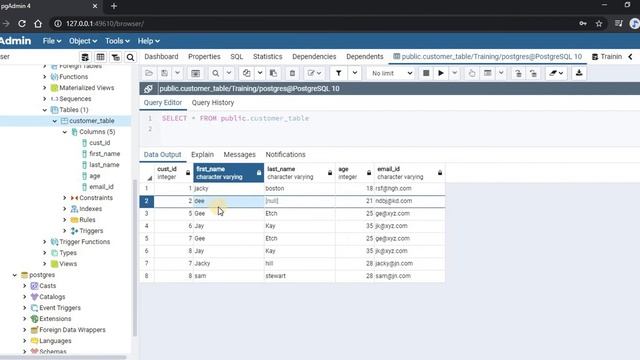Download results with the CSV download icon
Image resolution: width=640 pixels, height=360 pixels.
[x=579, y=73]
